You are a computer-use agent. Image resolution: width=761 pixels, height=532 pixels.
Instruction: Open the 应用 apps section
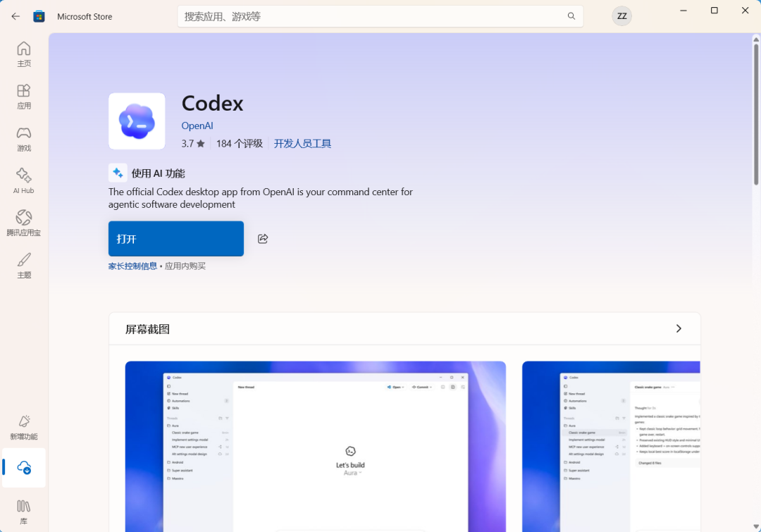point(24,97)
